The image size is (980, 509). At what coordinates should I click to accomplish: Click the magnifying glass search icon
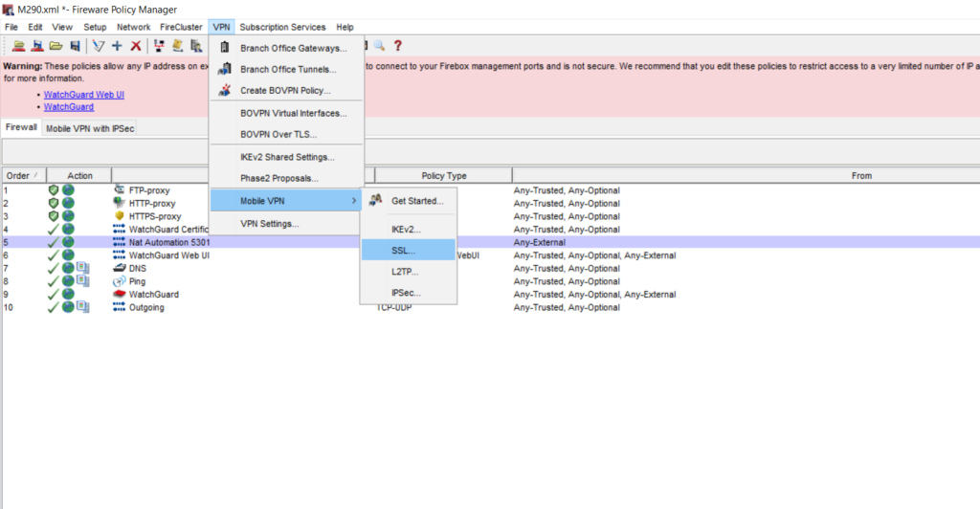(379, 46)
